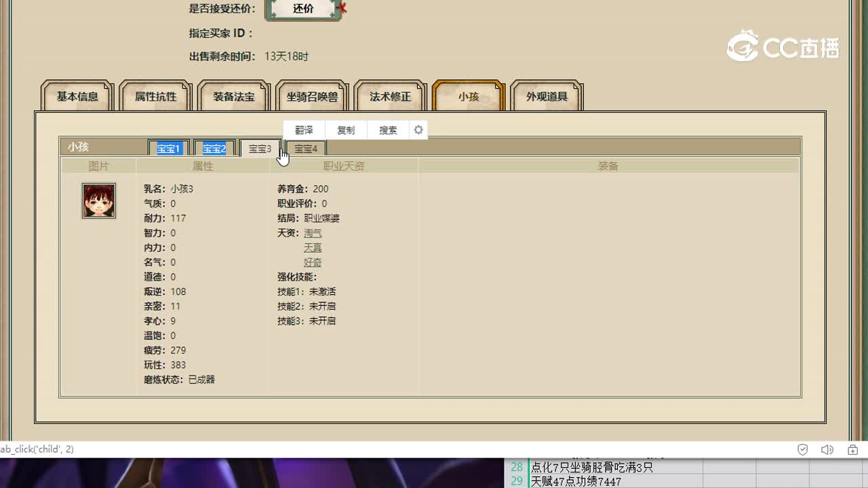Open the 好奇 talent link
868x488 pixels.
click(313, 262)
